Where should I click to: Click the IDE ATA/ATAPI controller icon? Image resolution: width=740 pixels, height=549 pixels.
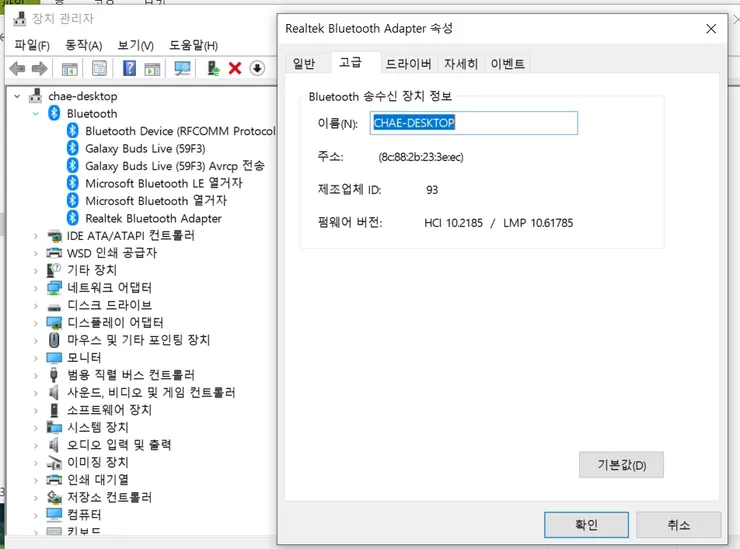(x=54, y=236)
